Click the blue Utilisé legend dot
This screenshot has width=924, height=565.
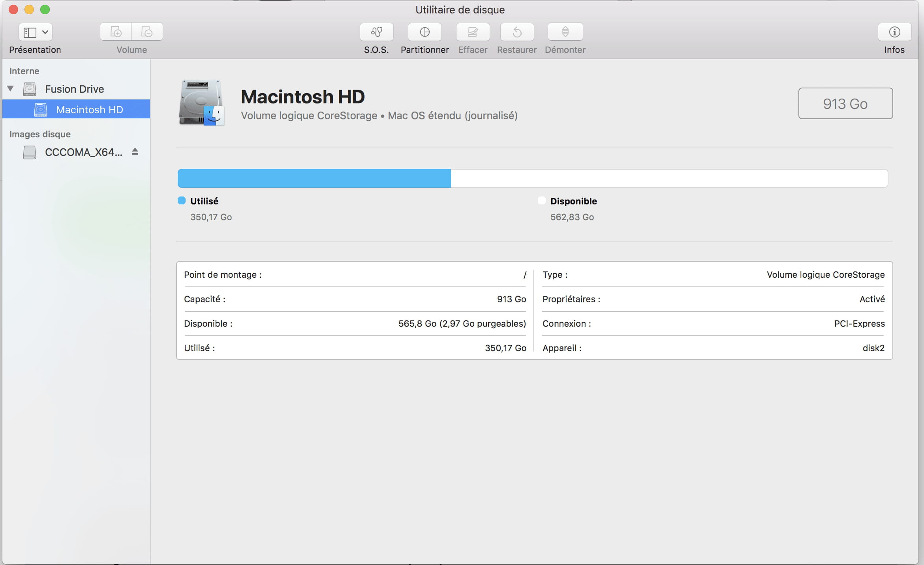[x=182, y=201]
